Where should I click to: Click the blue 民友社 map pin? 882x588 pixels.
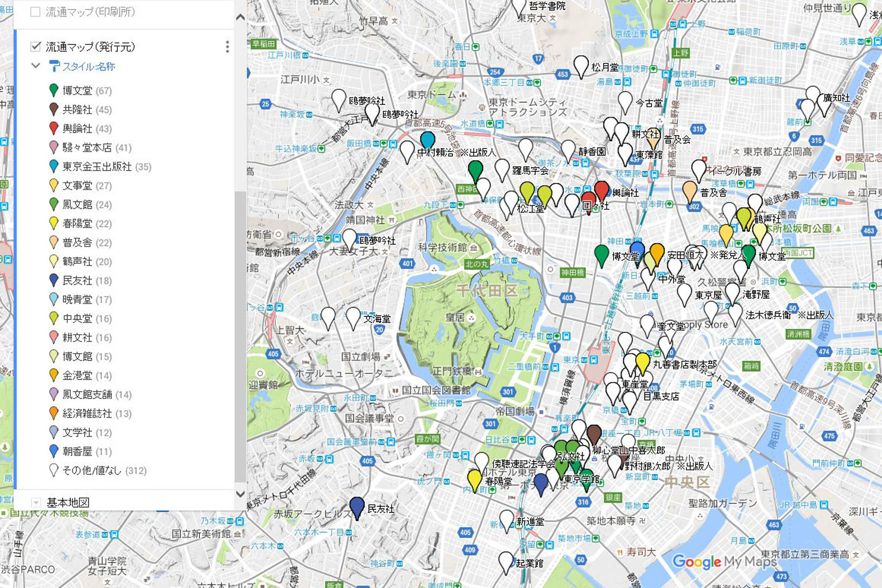click(357, 507)
